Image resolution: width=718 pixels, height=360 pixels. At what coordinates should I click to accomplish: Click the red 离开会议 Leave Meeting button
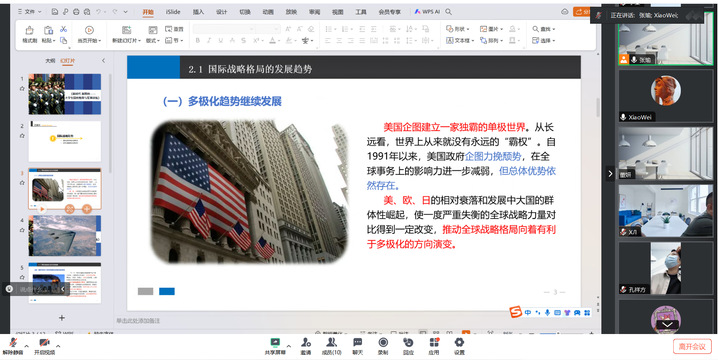tap(692, 346)
